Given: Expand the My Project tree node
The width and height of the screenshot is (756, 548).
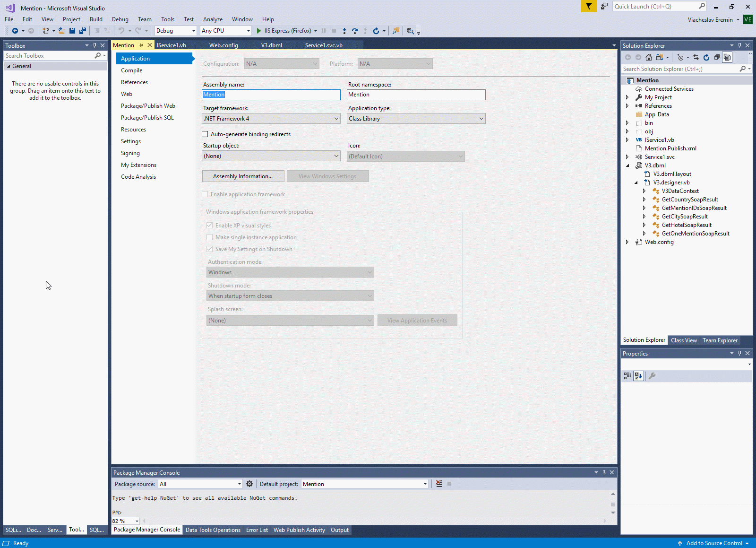Looking at the screenshot, I should [x=627, y=97].
